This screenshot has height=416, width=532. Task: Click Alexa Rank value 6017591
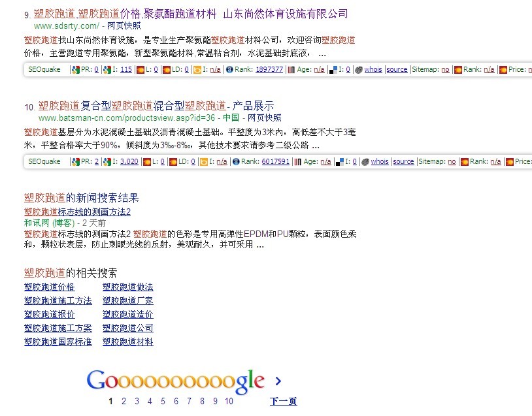point(276,162)
